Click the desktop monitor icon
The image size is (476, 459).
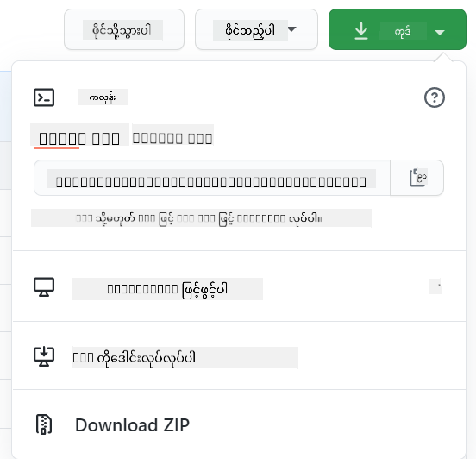pos(44,287)
